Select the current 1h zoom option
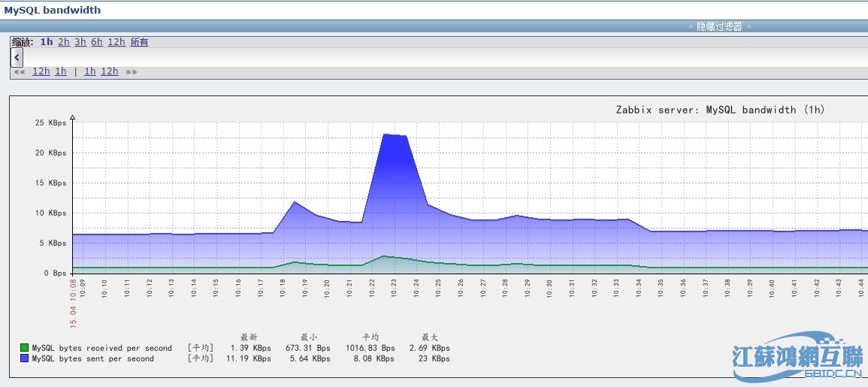The height and width of the screenshot is (387, 868). [47, 42]
